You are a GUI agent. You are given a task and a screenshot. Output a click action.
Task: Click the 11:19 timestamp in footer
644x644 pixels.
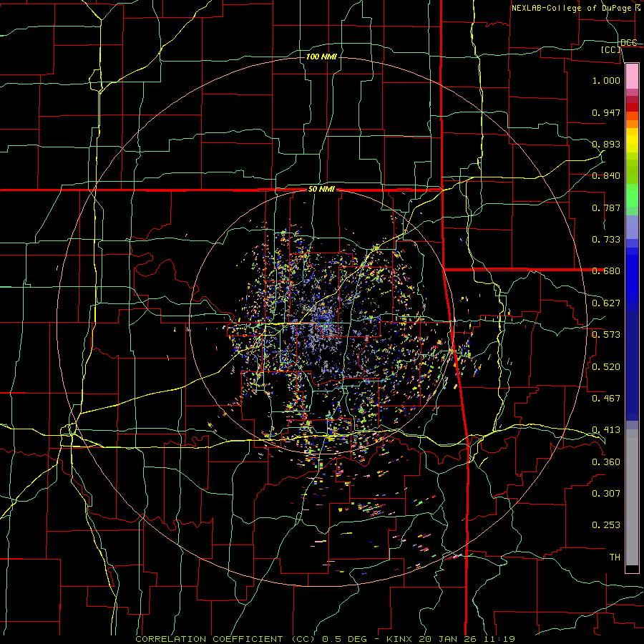coord(498,639)
